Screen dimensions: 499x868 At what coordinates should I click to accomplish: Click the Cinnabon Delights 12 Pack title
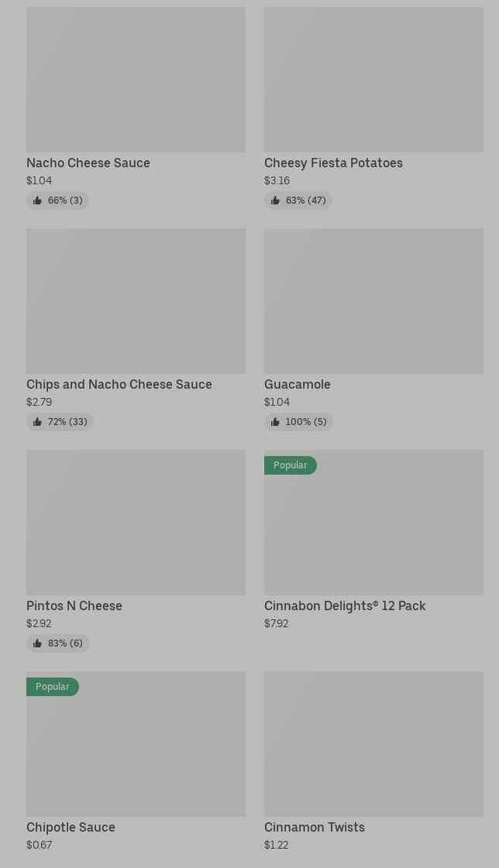tap(345, 606)
